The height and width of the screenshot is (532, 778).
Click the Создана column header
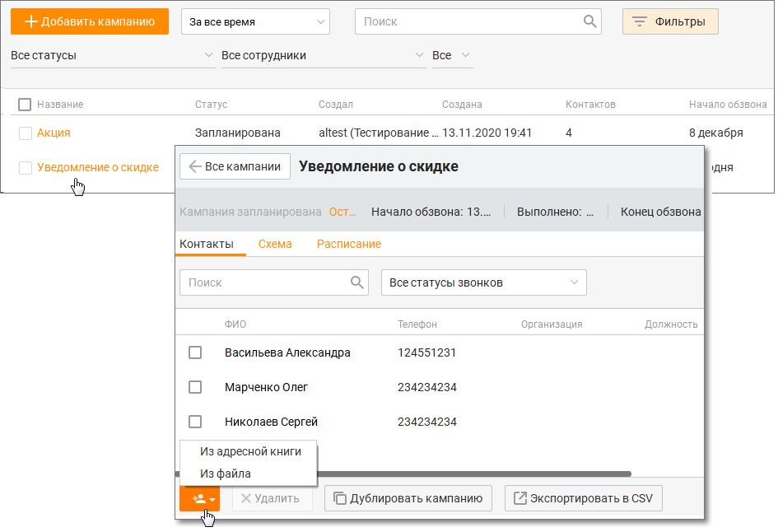click(462, 105)
